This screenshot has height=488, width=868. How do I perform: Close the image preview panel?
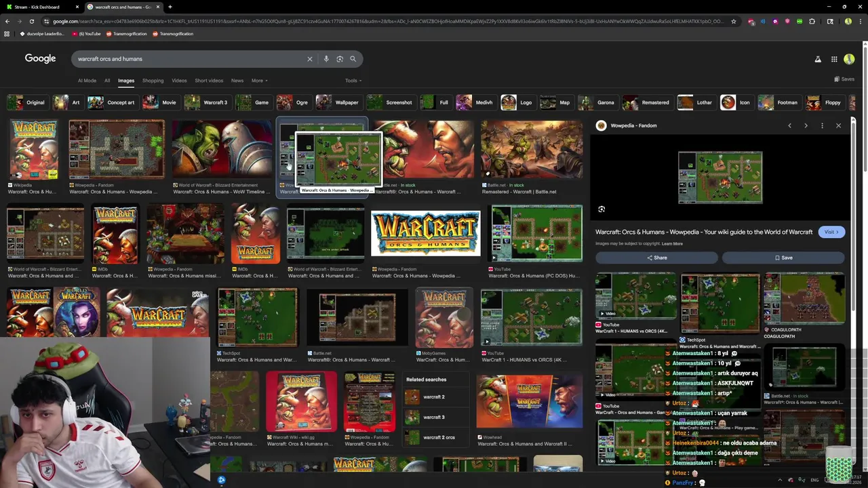point(838,125)
